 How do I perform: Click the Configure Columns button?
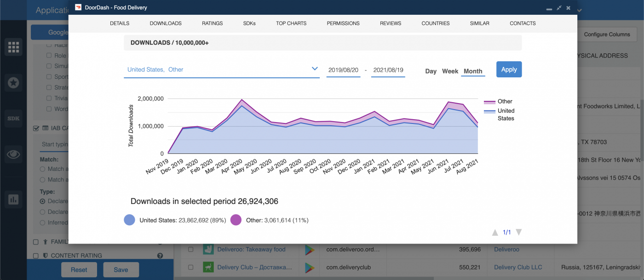(607, 35)
